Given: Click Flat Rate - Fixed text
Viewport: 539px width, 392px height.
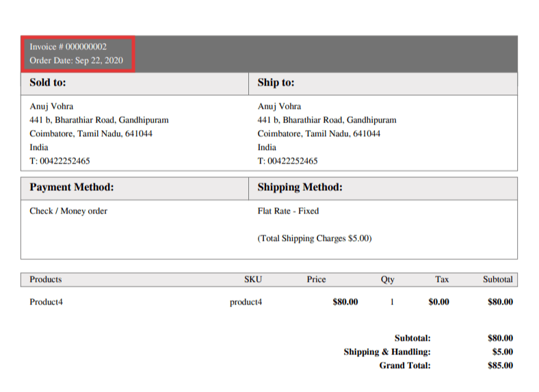Looking at the screenshot, I should (288, 211).
